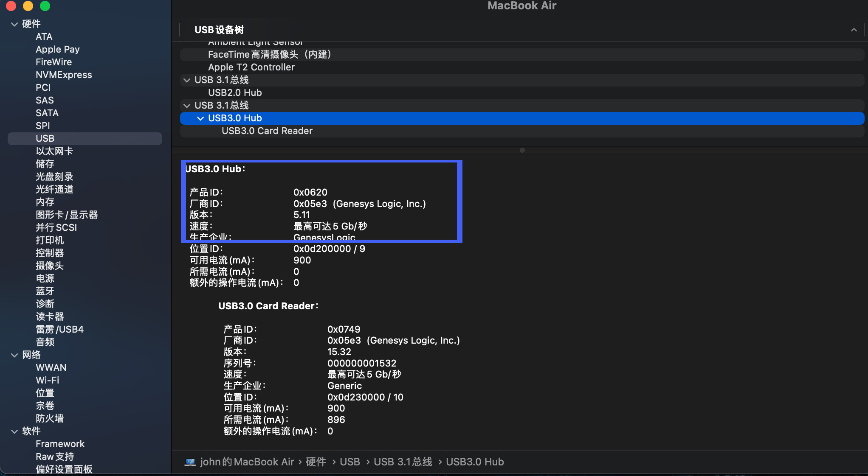This screenshot has width=868, height=476.
Task: Select NVMExpress in hardware list
Action: tap(64, 75)
